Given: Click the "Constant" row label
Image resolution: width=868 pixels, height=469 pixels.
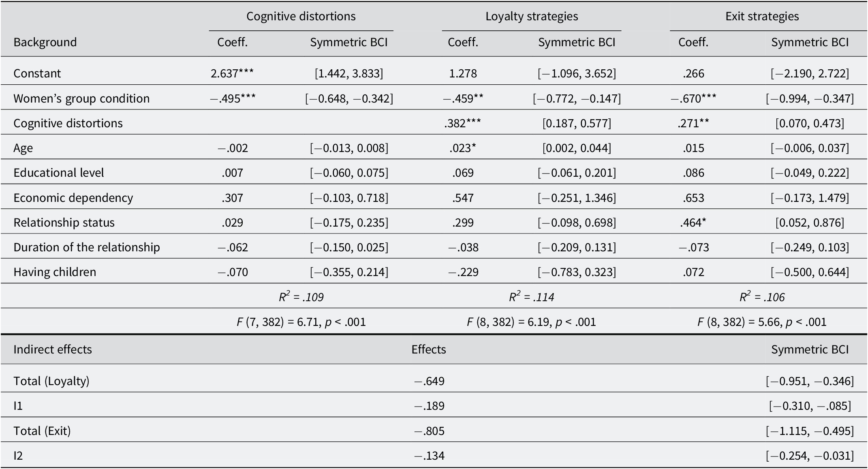Looking at the screenshot, I should (x=37, y=73).
